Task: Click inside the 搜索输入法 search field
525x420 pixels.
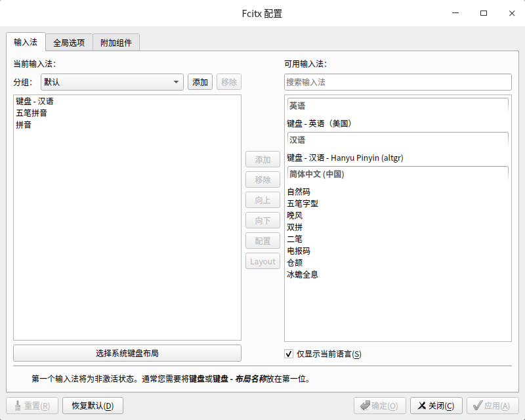Action: tap(398, 82)
